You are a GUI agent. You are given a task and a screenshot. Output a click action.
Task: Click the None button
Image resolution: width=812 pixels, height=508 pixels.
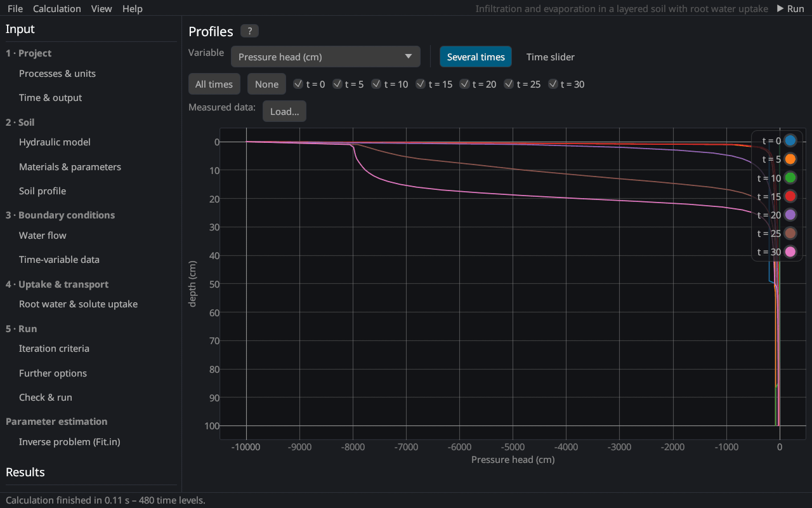pyautogui.click(x=266, y=84)
